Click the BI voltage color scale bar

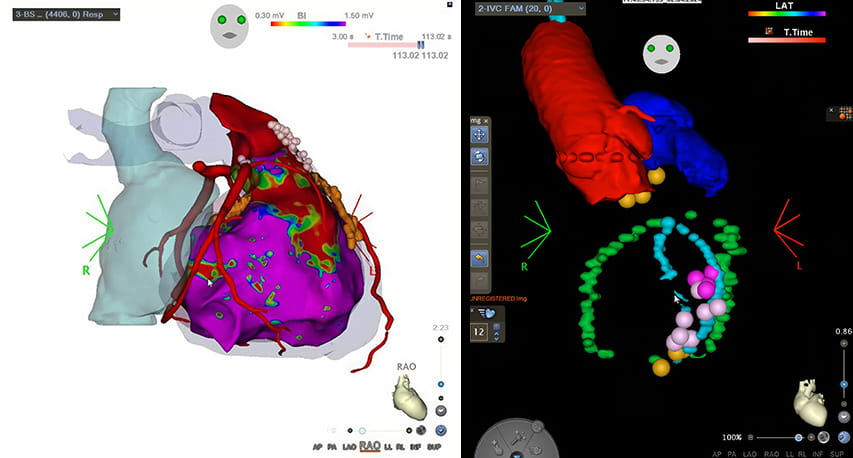308,24
